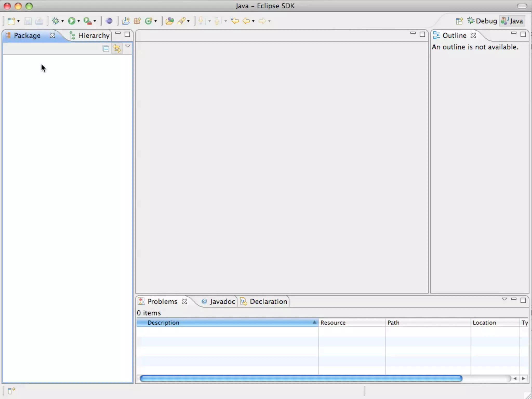Click the Open Type icon
The height and width of the screenshot is (399, 532).
[170, 21]
